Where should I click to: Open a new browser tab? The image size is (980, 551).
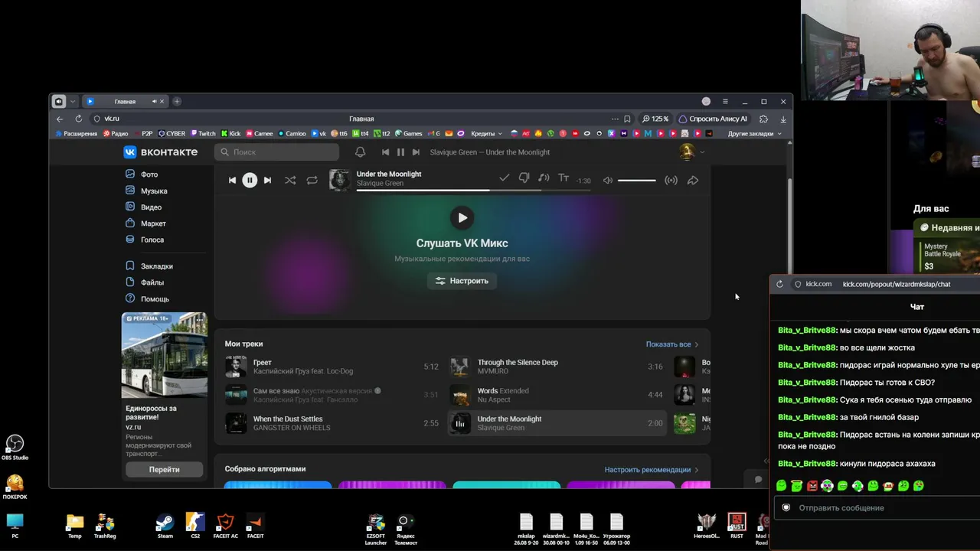click(x=177, y=102)
